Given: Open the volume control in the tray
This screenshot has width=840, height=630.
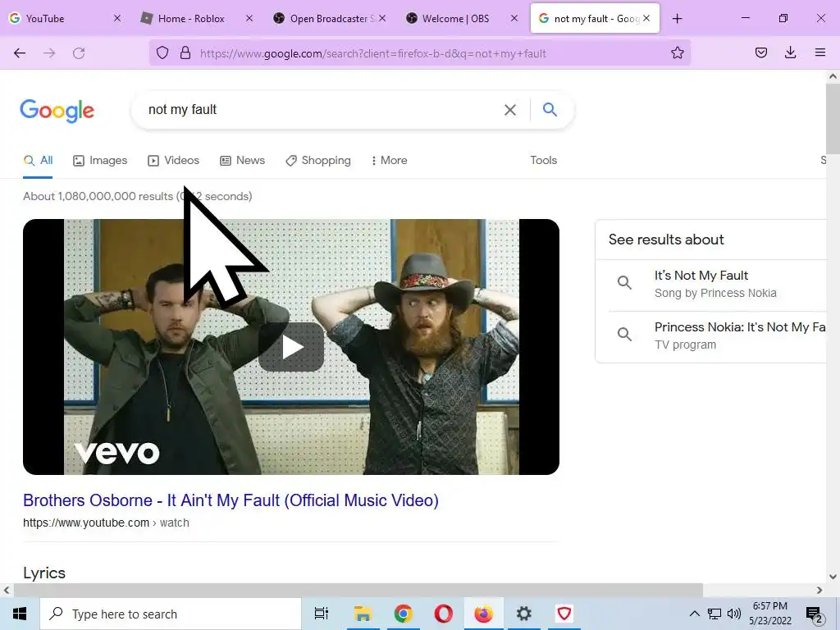Looking at the screenshot, I should pyautogui.click(x=734, y=614).
